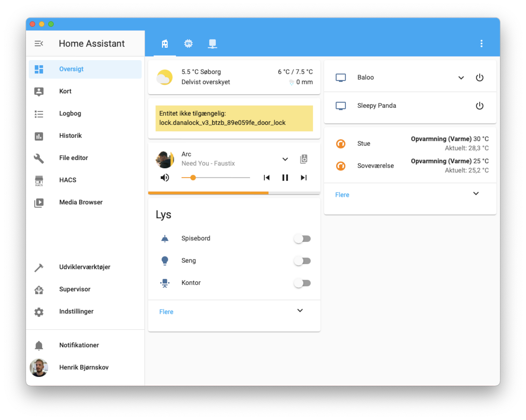Toggle power for Sleepy Panda
The image size is (526, 420).
pyautogui.click(x=480, y=106)
